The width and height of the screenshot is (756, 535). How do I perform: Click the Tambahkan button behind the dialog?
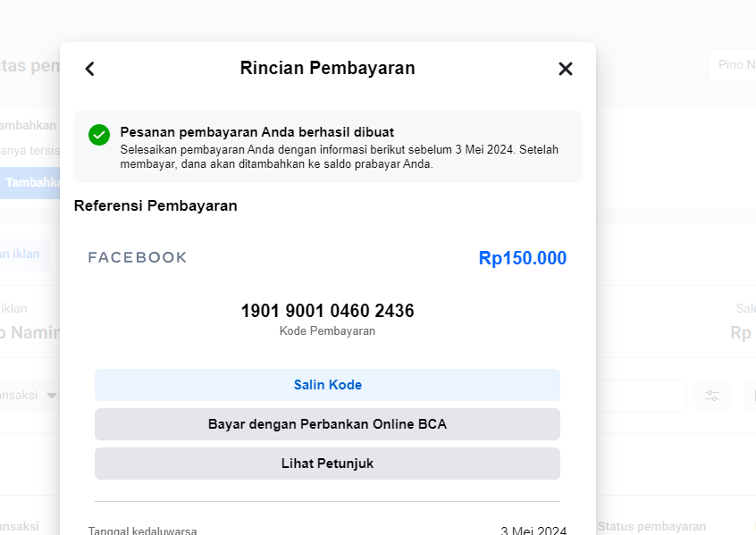(x=31, y=182)
